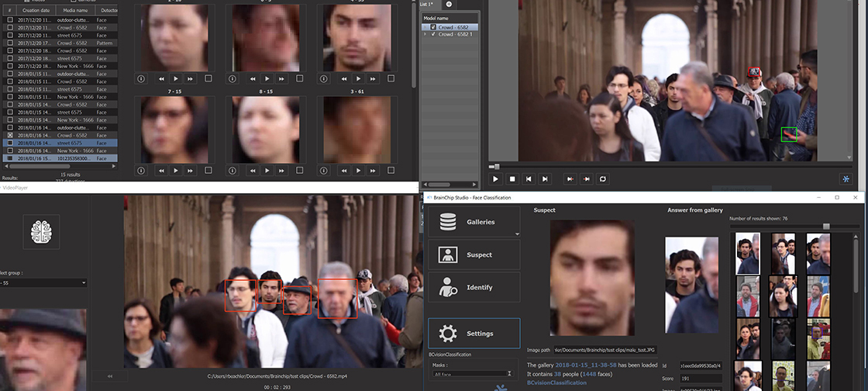The height and width of the screenshot is (391, 868).
Task: Adjust the number of results shown slider
Action: point(826,227)
